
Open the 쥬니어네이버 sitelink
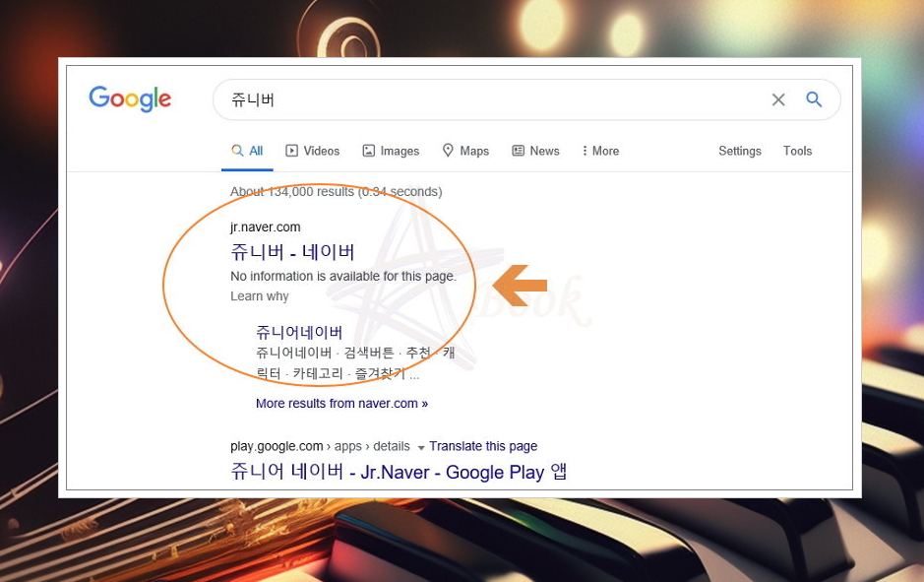299,332
